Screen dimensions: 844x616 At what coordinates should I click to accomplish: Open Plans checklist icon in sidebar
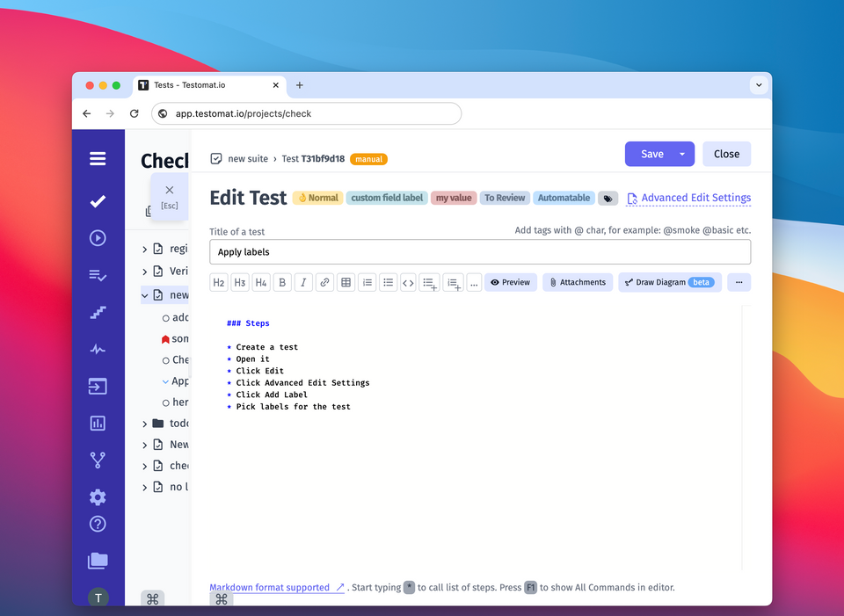(x=98, y=275)
